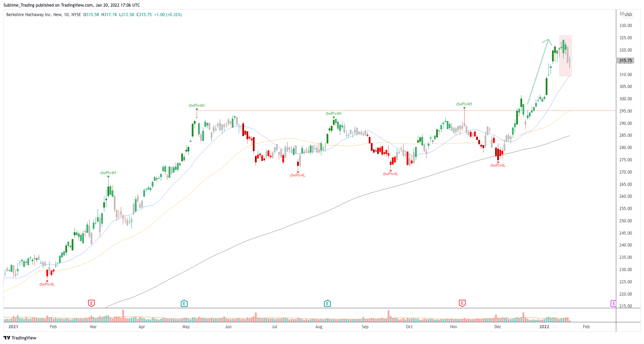644x344 pixels.
Task: Select the dwPiv4H pivot label above November
Action: tap(464, 104)
